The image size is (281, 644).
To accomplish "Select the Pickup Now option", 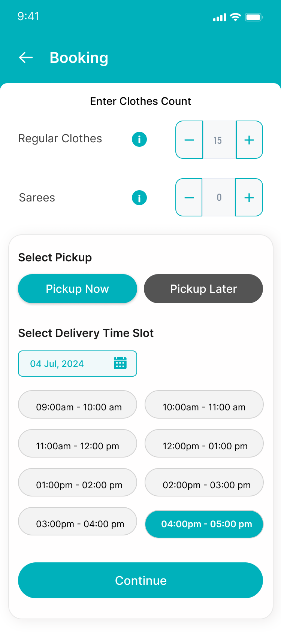I will pyautogui.click(x=78, y=289).
